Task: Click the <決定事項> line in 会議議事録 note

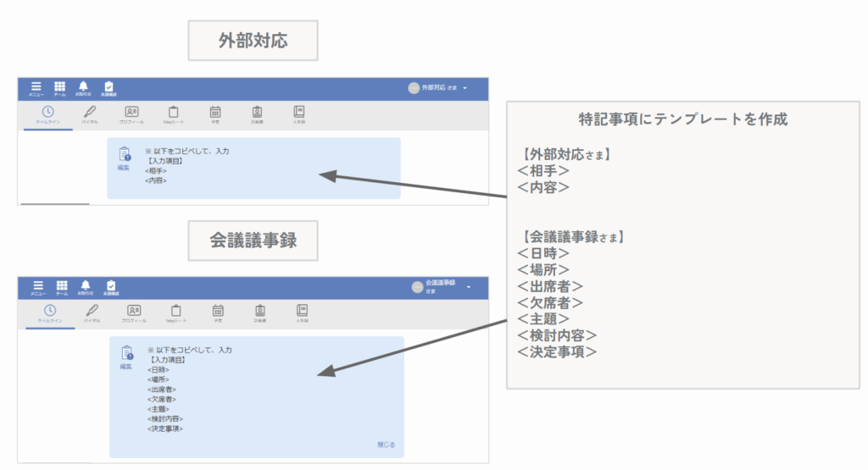Action: 165,429
